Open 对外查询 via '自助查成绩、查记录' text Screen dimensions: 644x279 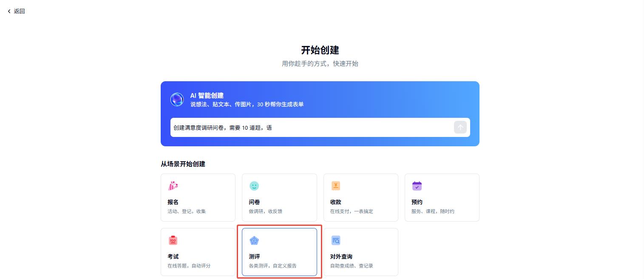352,266
